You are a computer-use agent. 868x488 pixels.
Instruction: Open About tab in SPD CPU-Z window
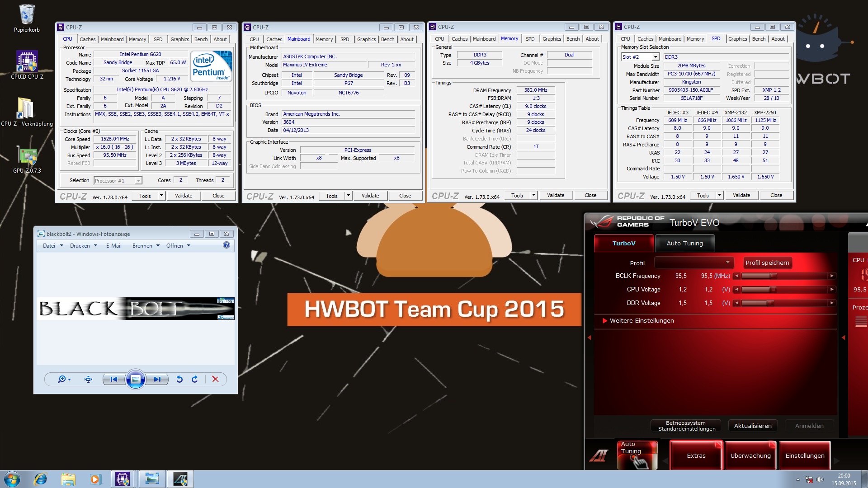778,39
